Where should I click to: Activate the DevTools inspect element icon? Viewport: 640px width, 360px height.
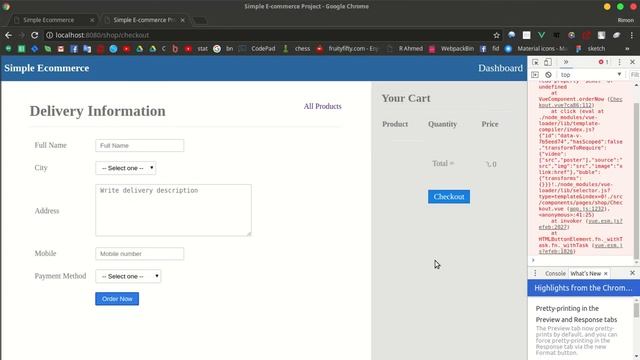click(x=535, y=62)
